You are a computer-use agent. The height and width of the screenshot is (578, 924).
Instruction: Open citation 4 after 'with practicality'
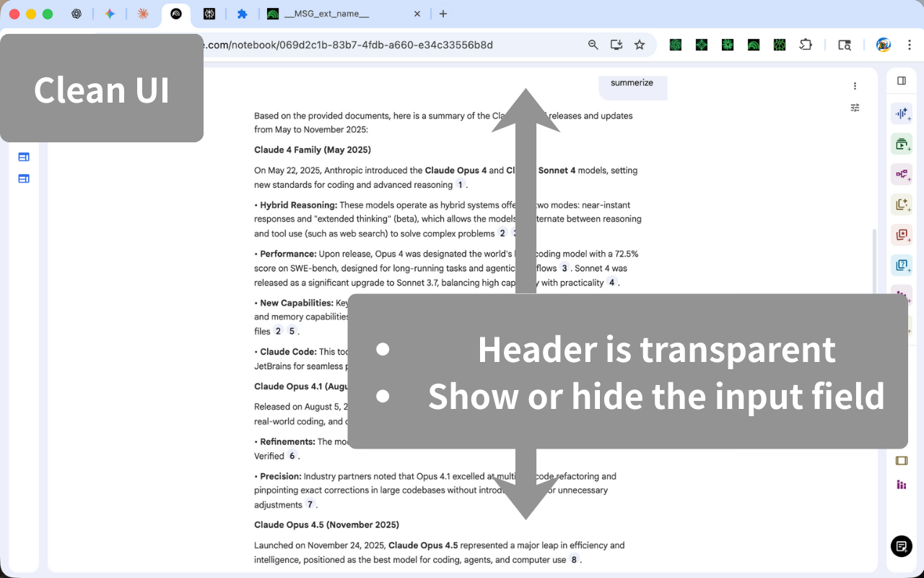611,282
